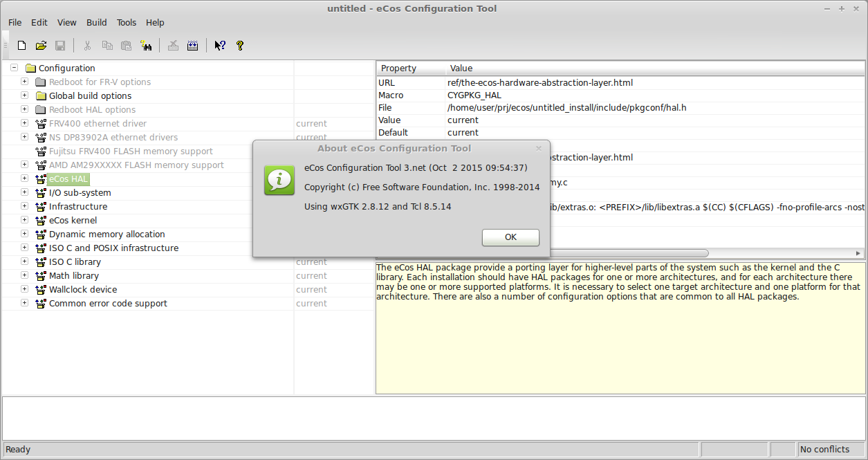Click the Wallclock device package icon
The width and height of the screenshot is (868, 460).
tap(41, 290)
